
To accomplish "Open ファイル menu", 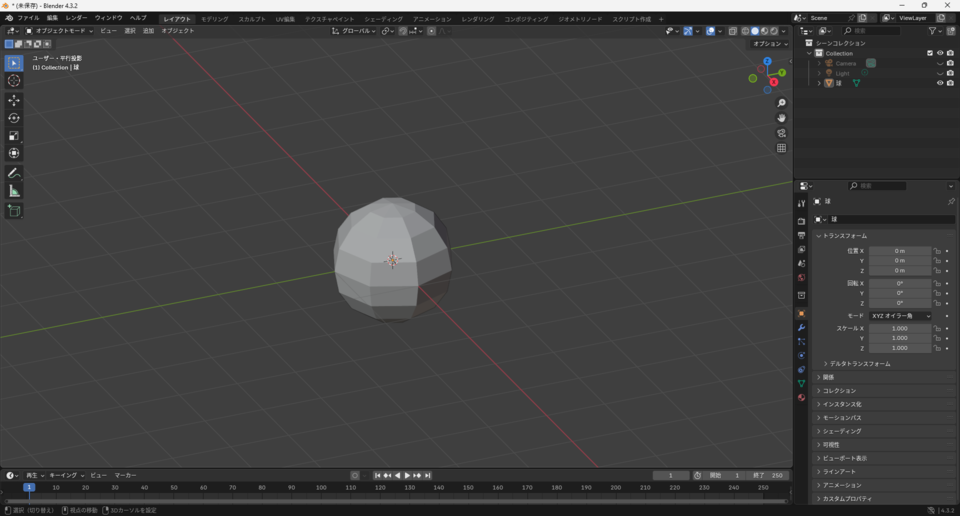I will tap(28, 18).
